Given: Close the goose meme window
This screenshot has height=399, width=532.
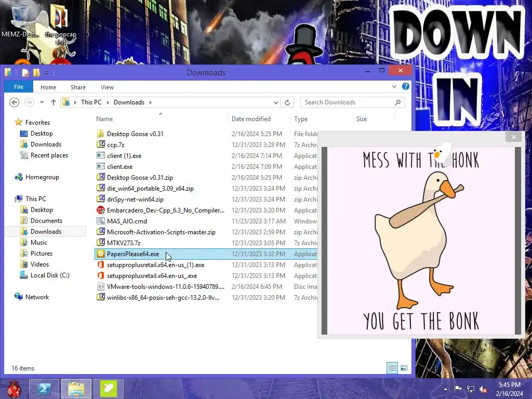Looking at the screenshot, I should tap(514, 137).
